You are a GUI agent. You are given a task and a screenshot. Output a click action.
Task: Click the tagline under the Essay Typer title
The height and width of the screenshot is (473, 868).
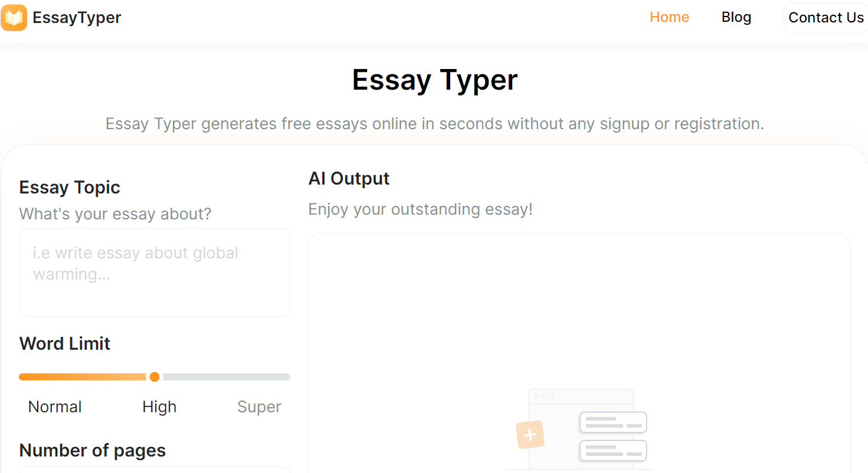(x=434, y=124)
